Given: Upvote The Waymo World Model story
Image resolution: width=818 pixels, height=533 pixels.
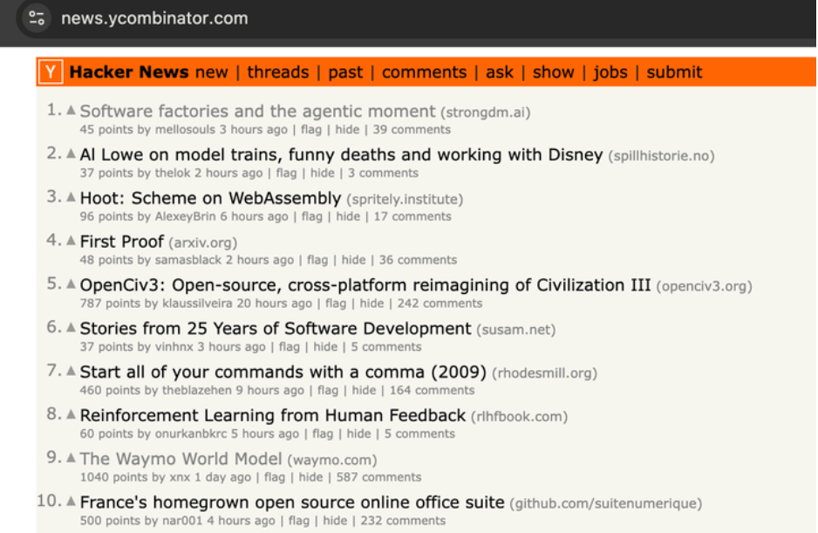Looking at the screenshot, I should [71, 458].
